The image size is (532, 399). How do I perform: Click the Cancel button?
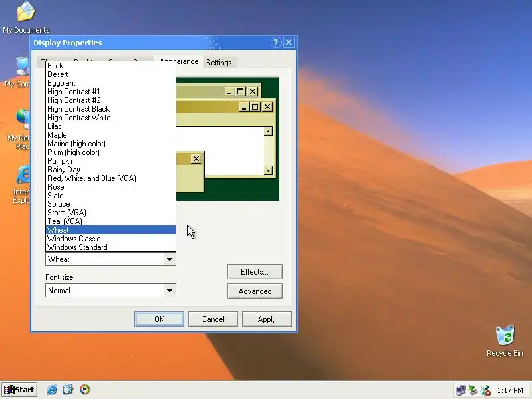point(213,319)
